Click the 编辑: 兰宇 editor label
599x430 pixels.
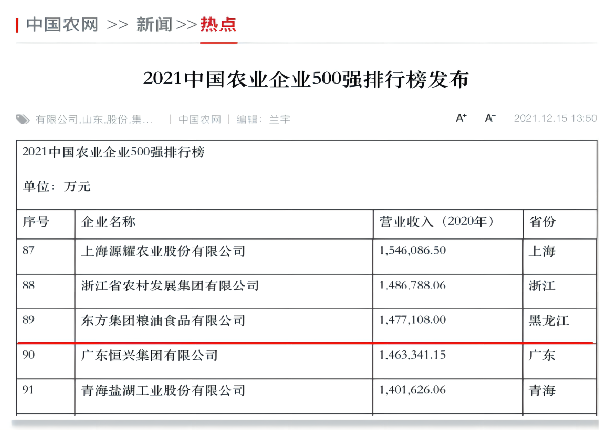click(263, 120)
